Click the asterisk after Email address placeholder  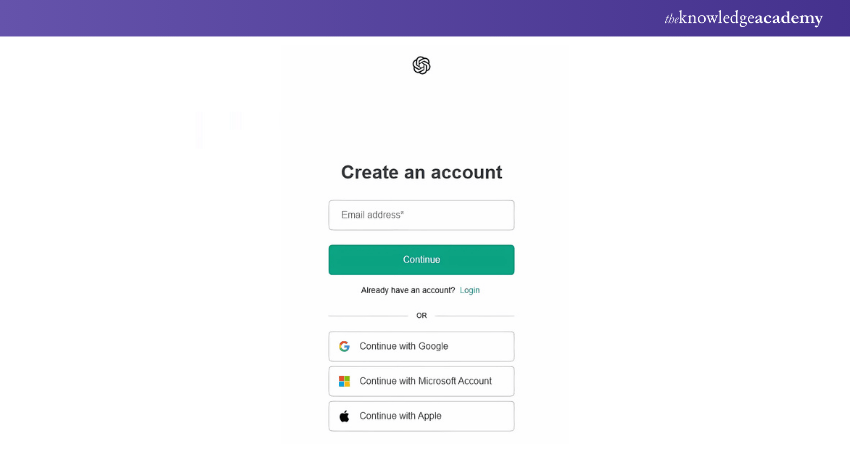tap(402, 213)
